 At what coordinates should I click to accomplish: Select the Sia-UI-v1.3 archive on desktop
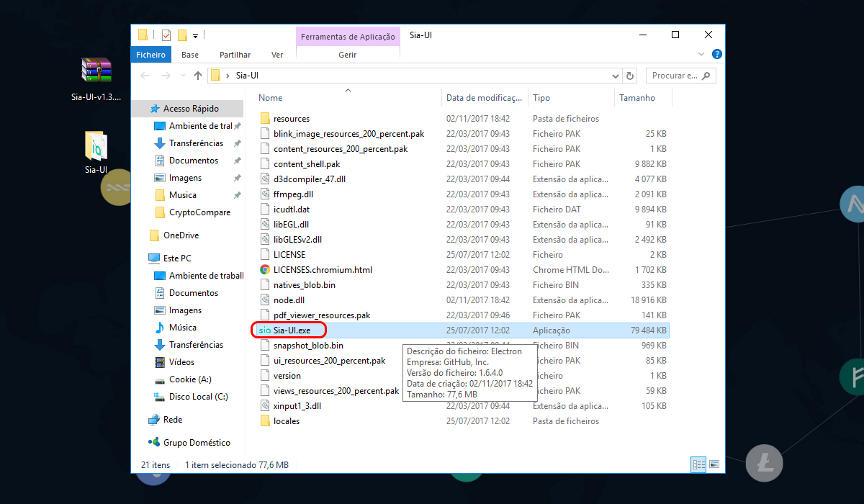pos(96,79)
